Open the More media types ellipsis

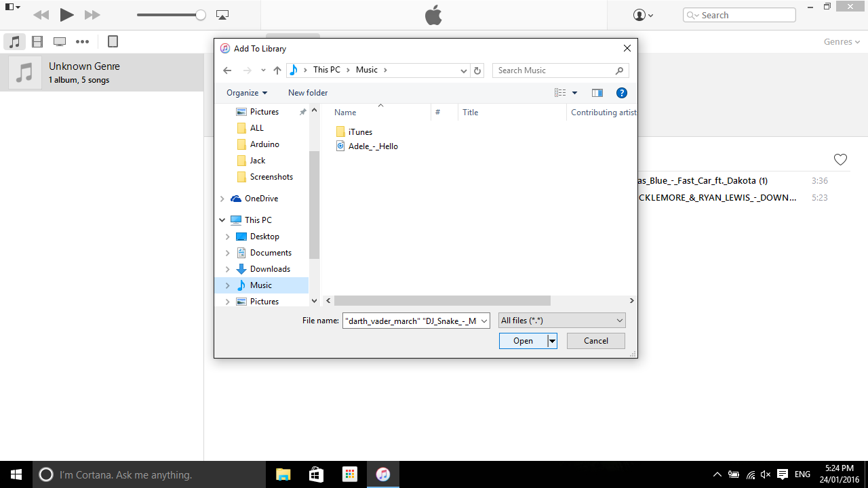point(82,42)
